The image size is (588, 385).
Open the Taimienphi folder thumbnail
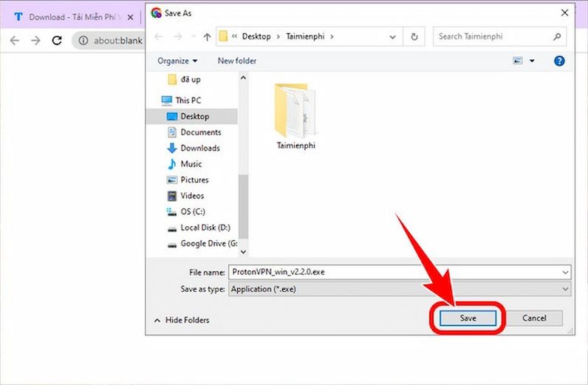pyautogui.click(x=295, y=117)
